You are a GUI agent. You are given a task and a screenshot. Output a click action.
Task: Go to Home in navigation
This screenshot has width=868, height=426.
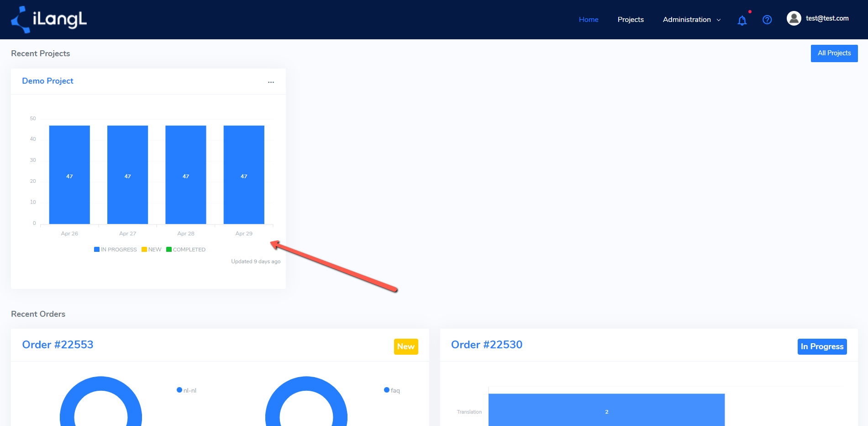[589, 20]
